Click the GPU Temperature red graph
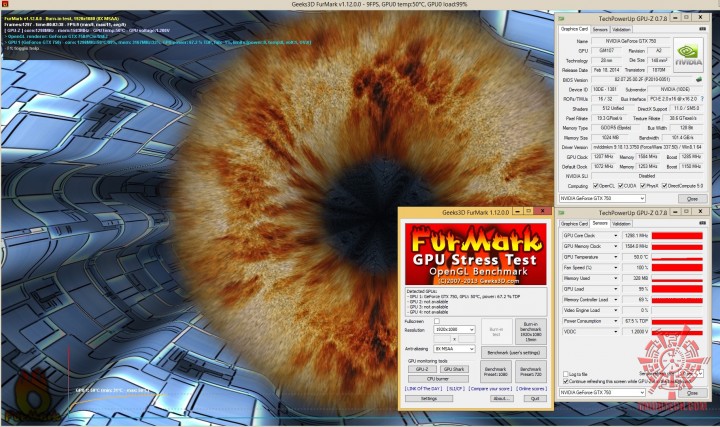The image size is (720, 427). pyautogui.click(x=677, y=257)
